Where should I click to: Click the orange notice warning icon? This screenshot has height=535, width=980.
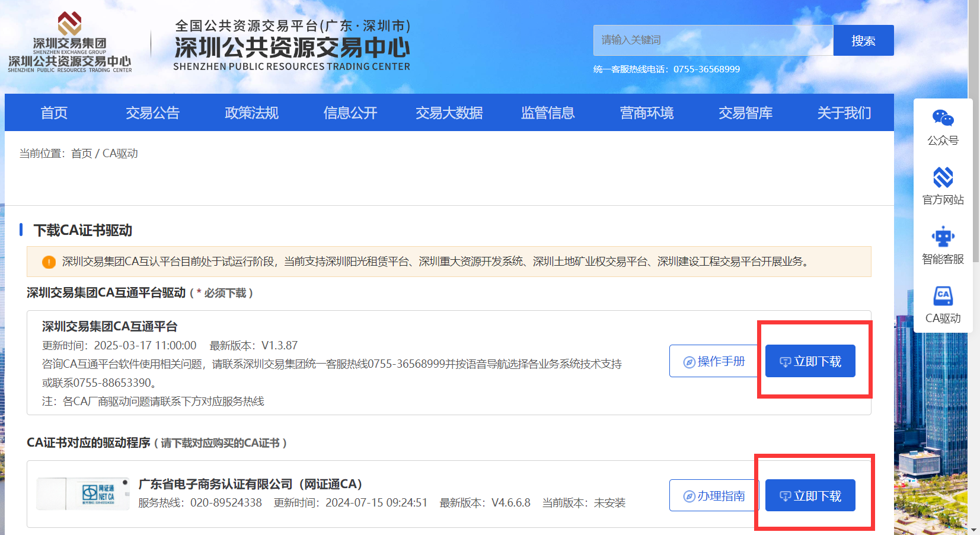click(49, 262)
